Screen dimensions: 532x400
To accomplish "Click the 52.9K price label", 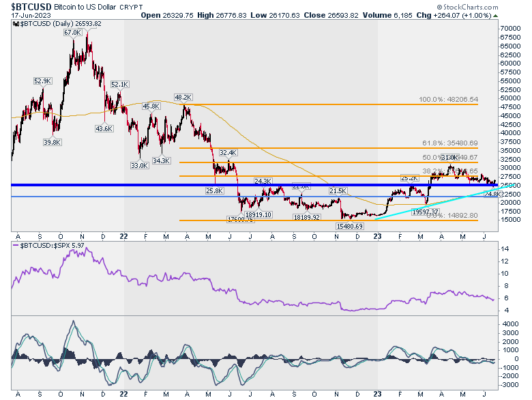I will (43, 81).
